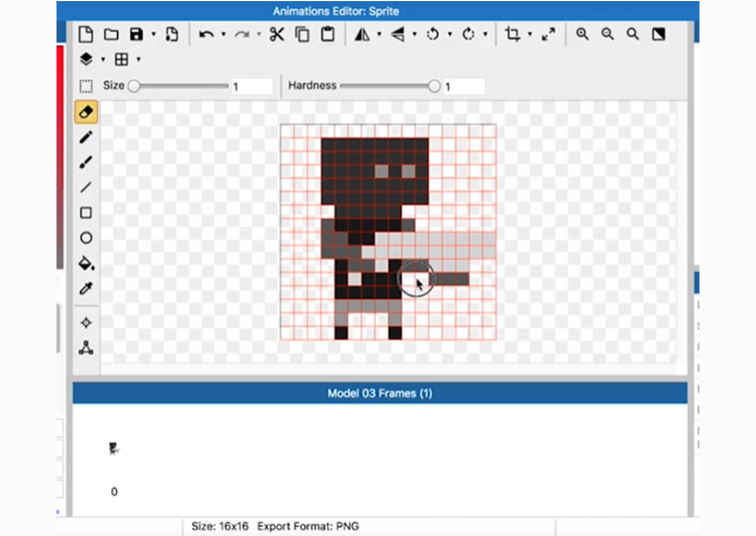Click the import file icon
The width and height of the screenshot is (756, 536).
171,35
